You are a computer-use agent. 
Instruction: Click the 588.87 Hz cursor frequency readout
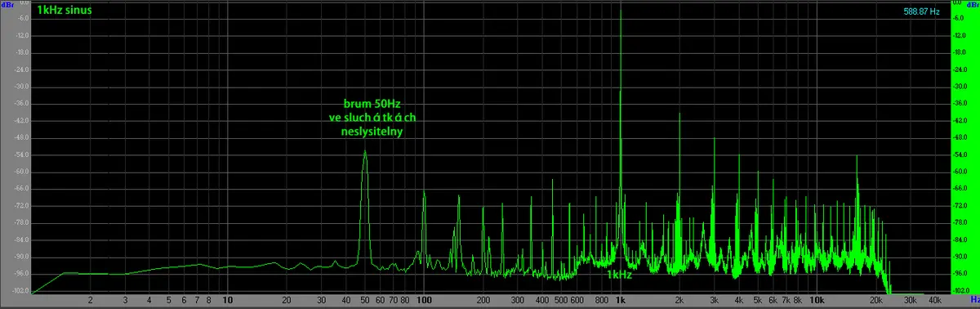(923, 11)
